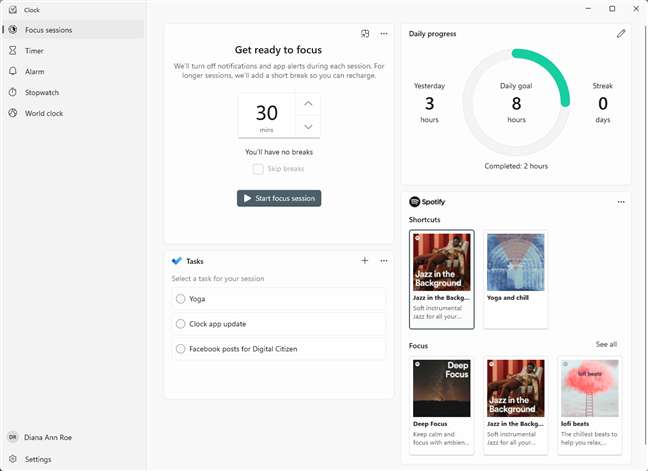The height and width of the screenshot is (471, 648).
Task: Select the Clock app update task
Action: click(180, 323)
